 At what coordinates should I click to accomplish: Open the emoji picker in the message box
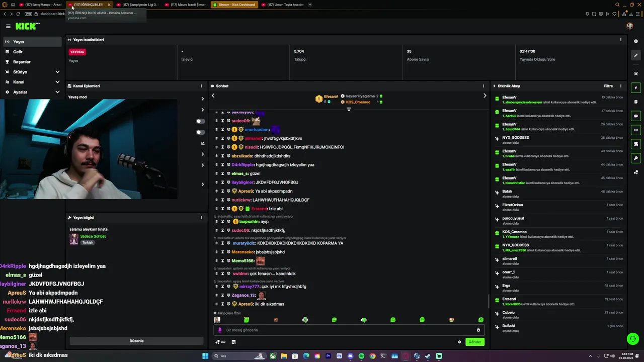click(478, 330)
